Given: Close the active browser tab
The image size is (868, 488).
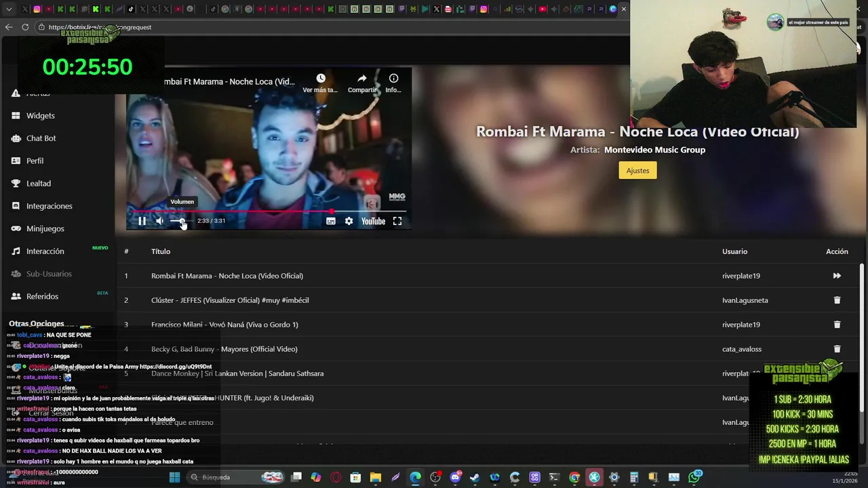Looking at the screenshot, I should tap(624, 9).
